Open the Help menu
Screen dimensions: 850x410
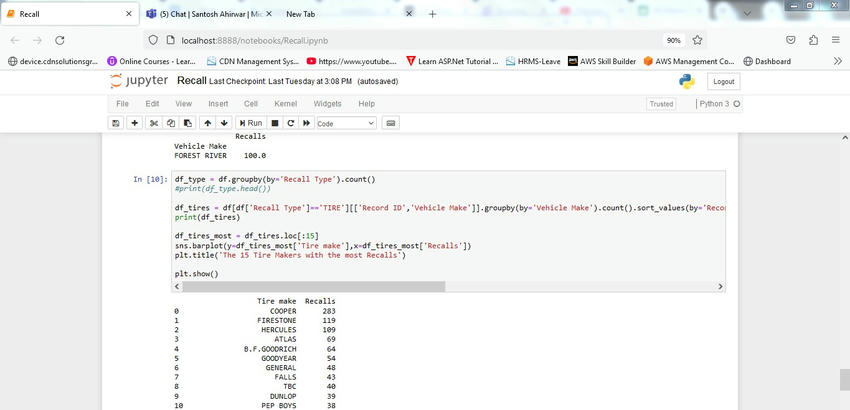point(366,104)
